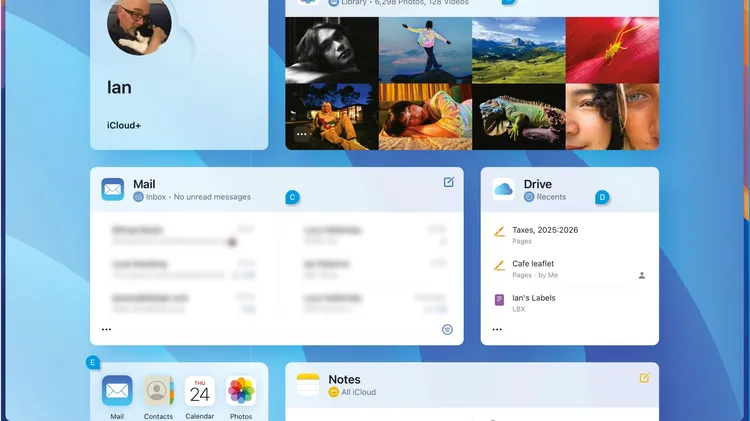Create a new note in Notes widget
Screen dimensions: 750x421
pyautogui.click(x=644, y=378)
